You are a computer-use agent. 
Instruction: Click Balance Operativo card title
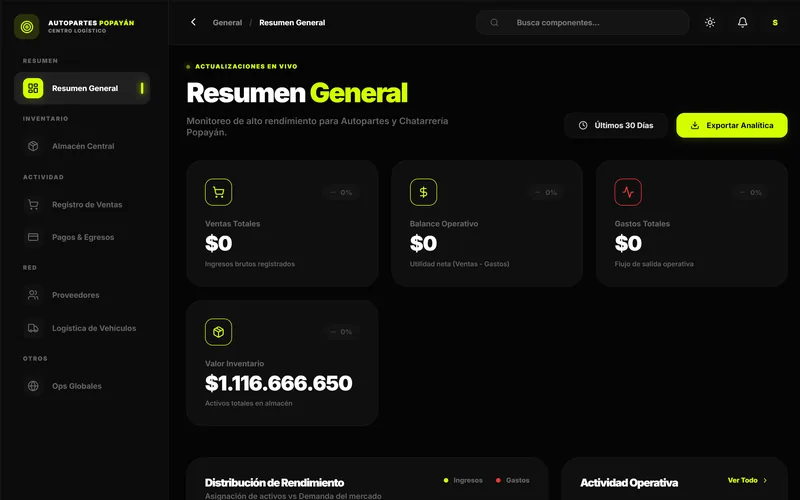point(444,223)
